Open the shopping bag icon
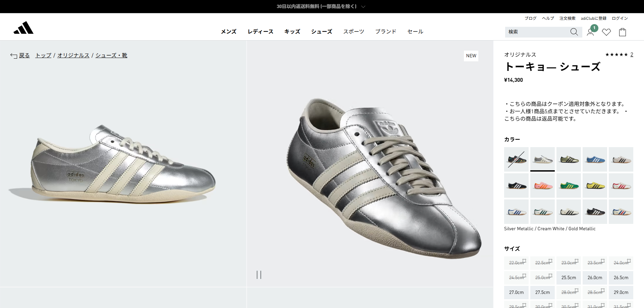 623,32
